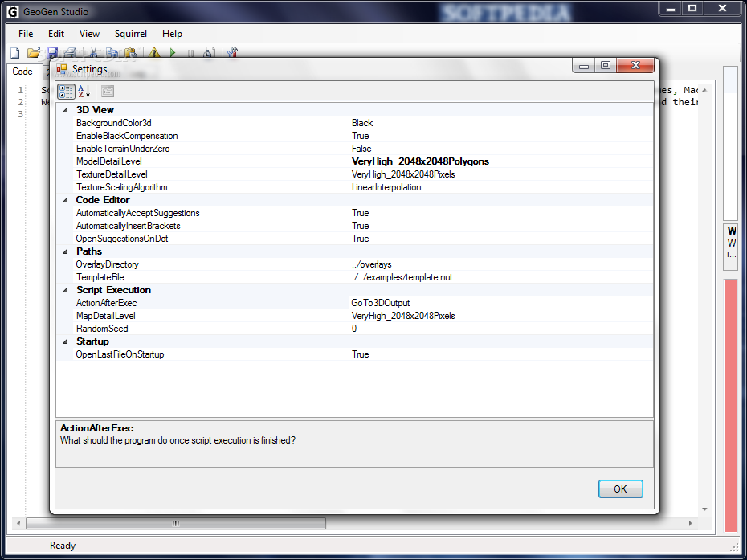Click the Property Pages icon in Settings

pyautogui.click(x=108, y=92)
